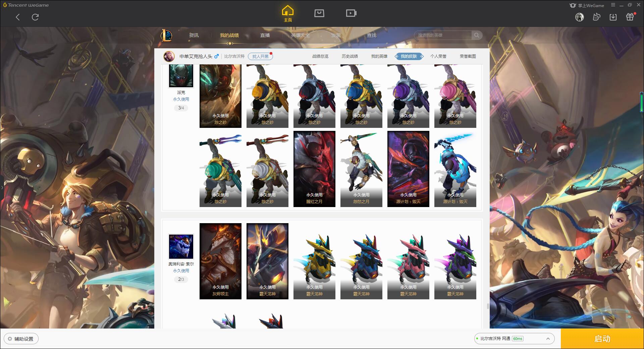Open the 源计划：毁灭 splash art card
The height and width of the screenshot is (349, 644).
(x=408, y=169)
